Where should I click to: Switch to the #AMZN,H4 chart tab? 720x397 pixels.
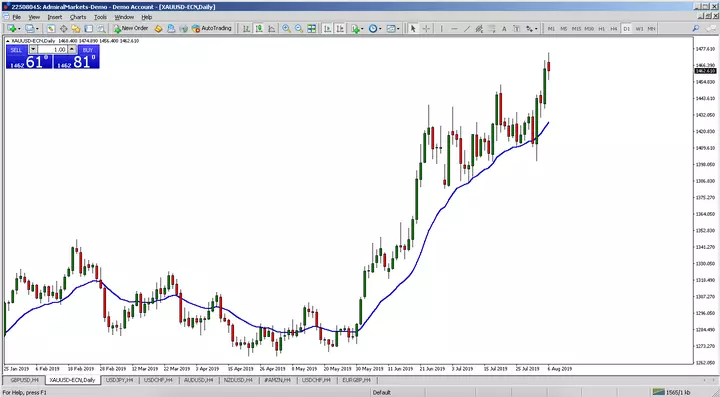click(277, 380)
